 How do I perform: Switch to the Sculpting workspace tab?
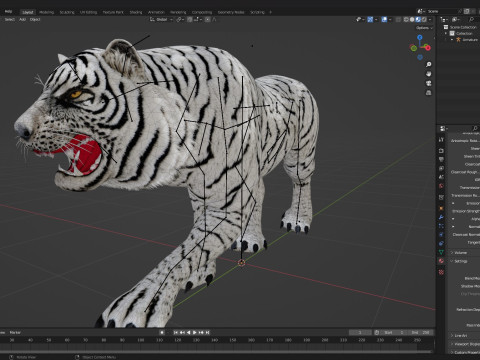point(67,12)
